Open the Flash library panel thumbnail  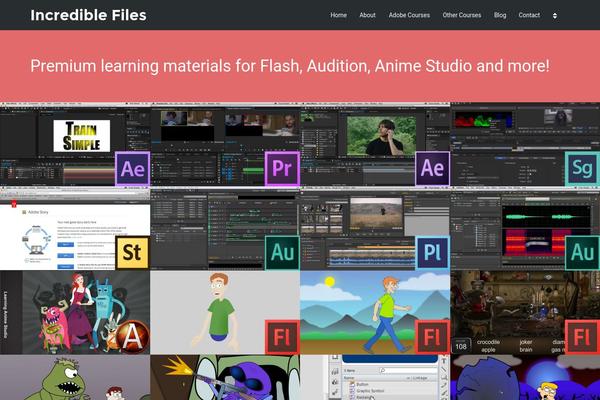[375, 377]
